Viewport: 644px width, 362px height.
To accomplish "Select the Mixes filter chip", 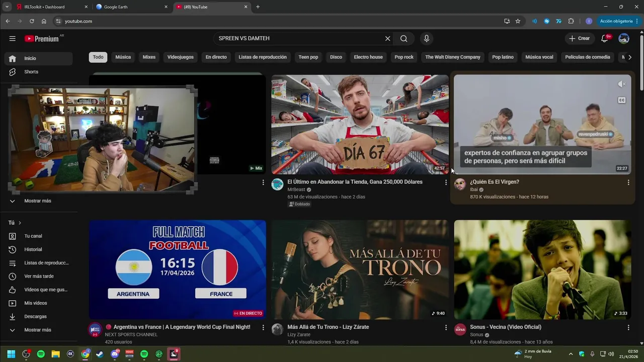I will pyautogui.click(x=149, y=57).
